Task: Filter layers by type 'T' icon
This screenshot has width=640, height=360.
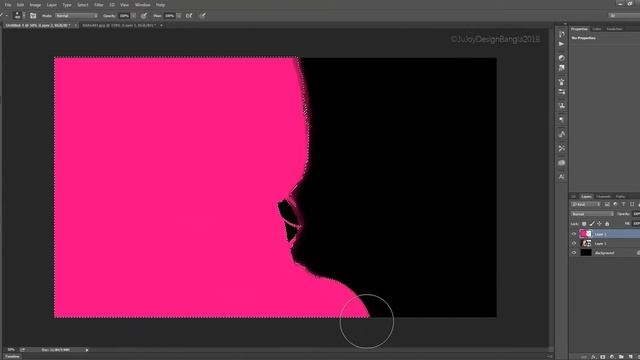Action: coord(623,204)
